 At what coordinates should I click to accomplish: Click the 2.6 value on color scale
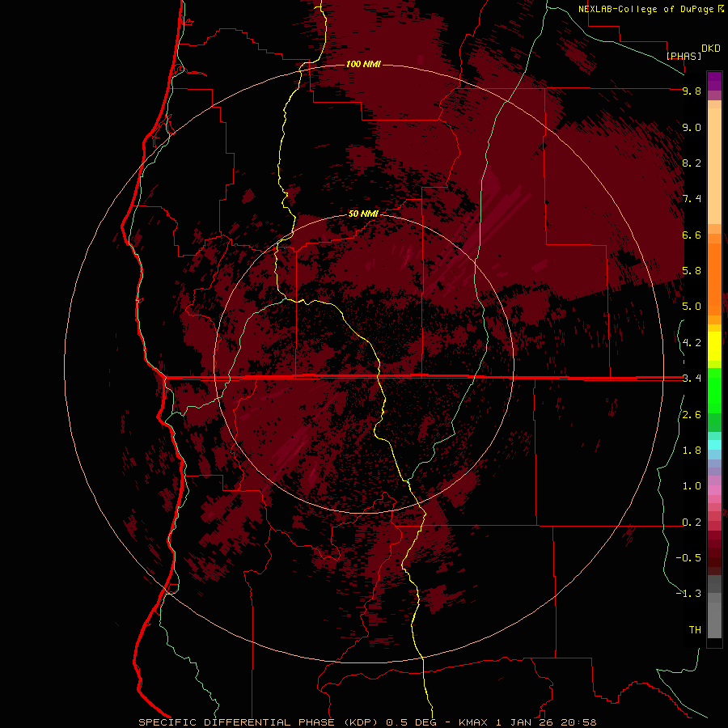click(x=692, y=415)
